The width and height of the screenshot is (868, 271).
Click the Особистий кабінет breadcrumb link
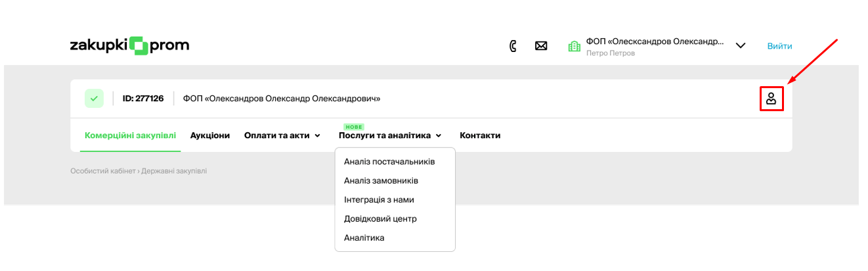[x=102, y=171]
